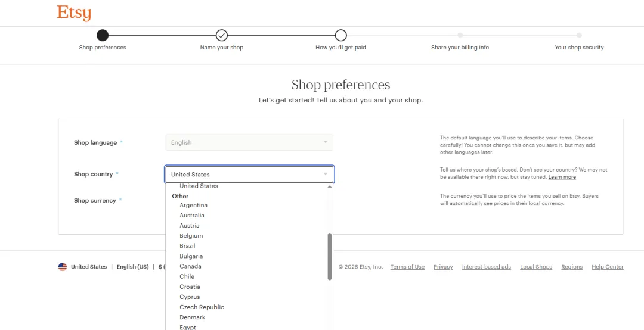This screenshot has height=330, width=644.
Task: Select Argentina from the country list
Action: click(193, 206)
